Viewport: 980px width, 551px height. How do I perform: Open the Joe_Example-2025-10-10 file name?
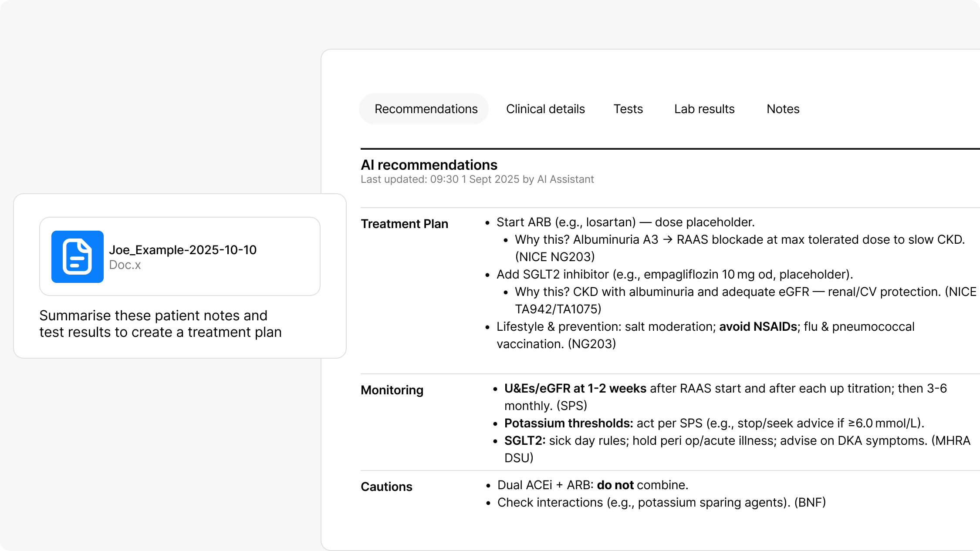coord(182,250)
